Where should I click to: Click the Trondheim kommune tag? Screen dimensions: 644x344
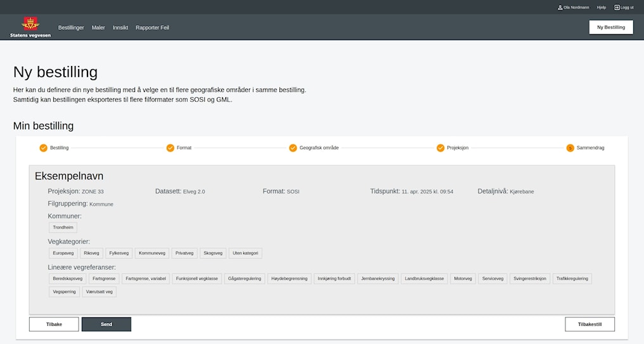click(63, 227)
